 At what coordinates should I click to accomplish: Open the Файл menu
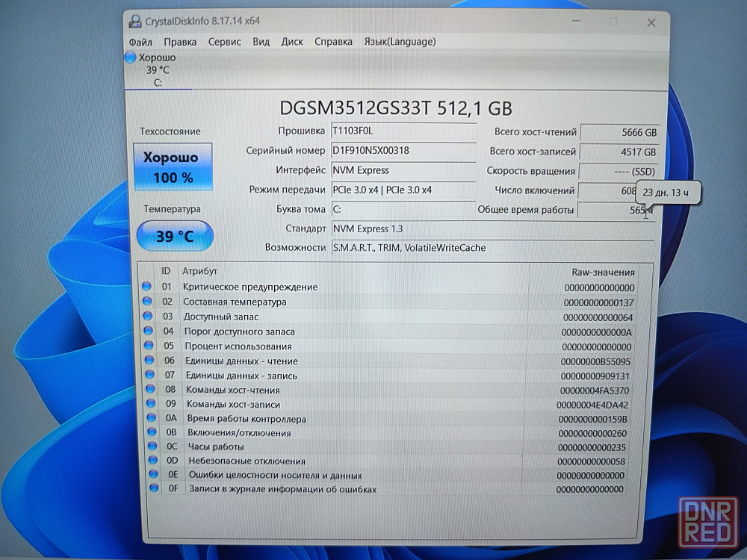point(140,42)
